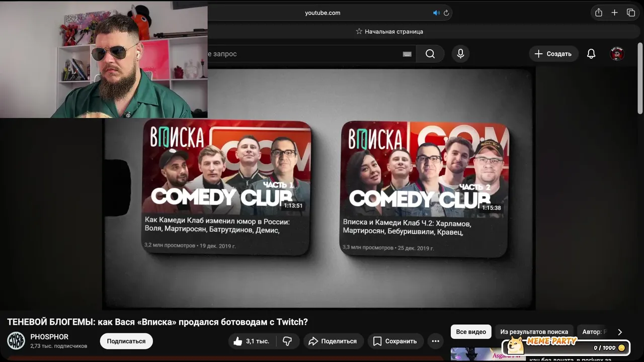This screenshot has height=362, width=644.
Task: Like the video with 3,1 тыс.
Action: 251,341
